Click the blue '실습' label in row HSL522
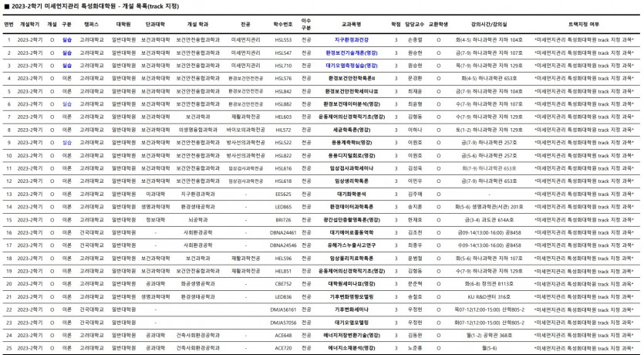The height and width of the screenshot is (355, 644). click(67, 143)
